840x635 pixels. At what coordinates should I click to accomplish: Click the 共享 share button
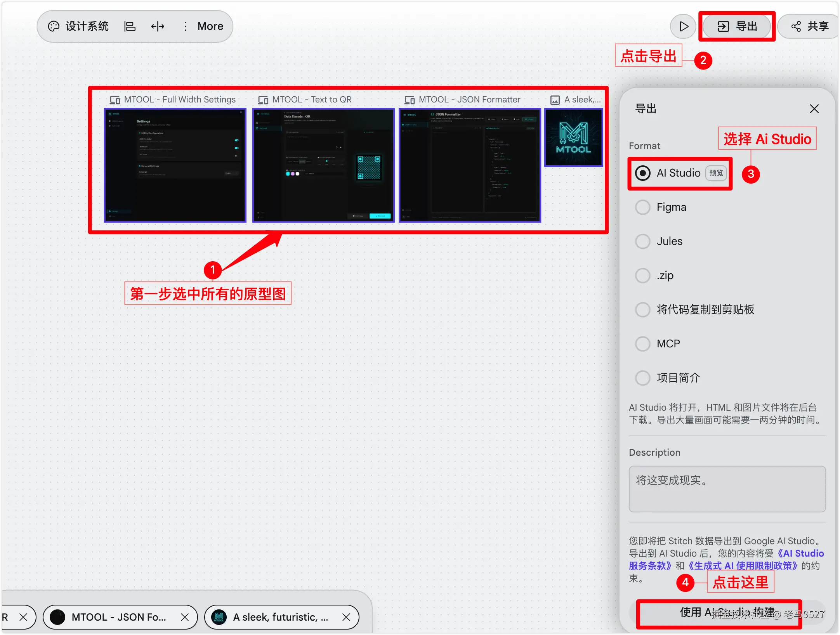coord(809,26)
